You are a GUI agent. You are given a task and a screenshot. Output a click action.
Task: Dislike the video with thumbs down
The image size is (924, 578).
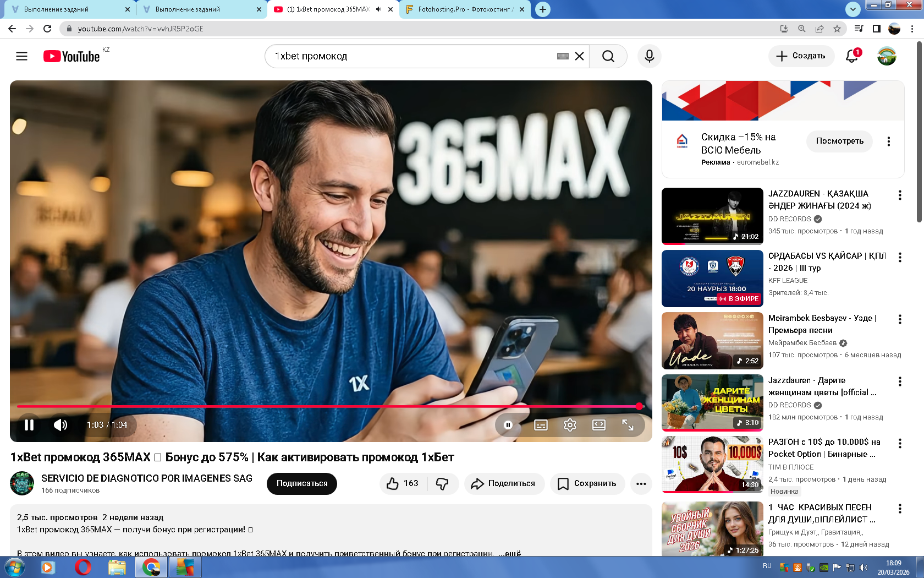442,484
